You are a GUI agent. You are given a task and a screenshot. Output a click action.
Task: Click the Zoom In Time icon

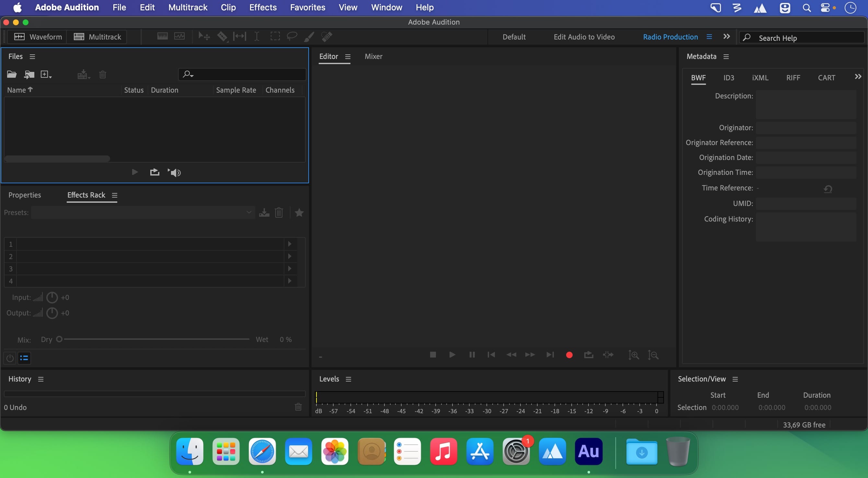(634, 355)
